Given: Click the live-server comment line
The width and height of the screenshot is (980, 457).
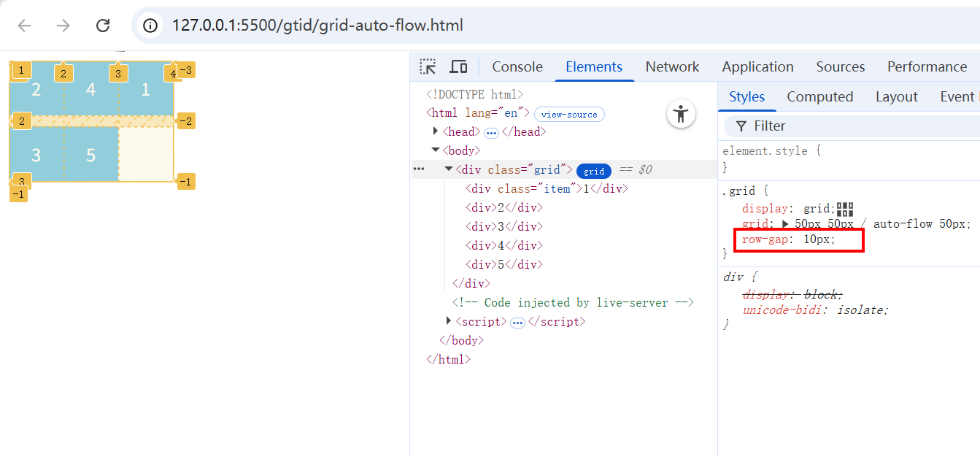Looking at the screenshot, I should click(x=573, y=302).
